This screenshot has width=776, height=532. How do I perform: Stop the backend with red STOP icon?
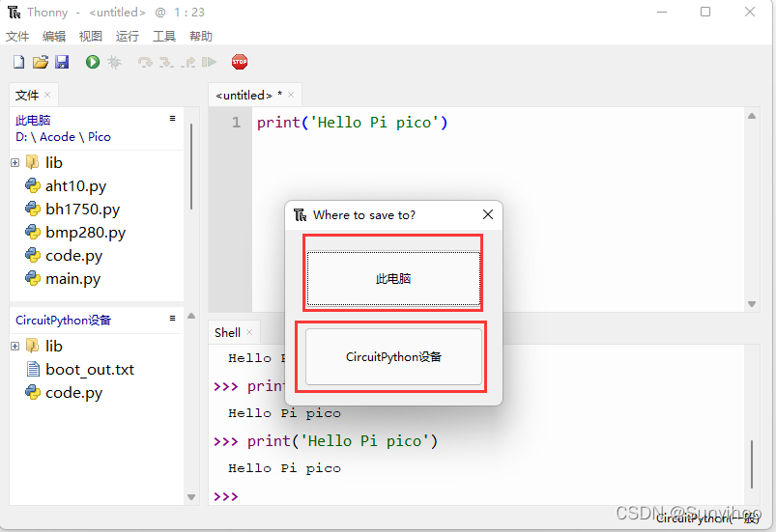pos(240,62)
